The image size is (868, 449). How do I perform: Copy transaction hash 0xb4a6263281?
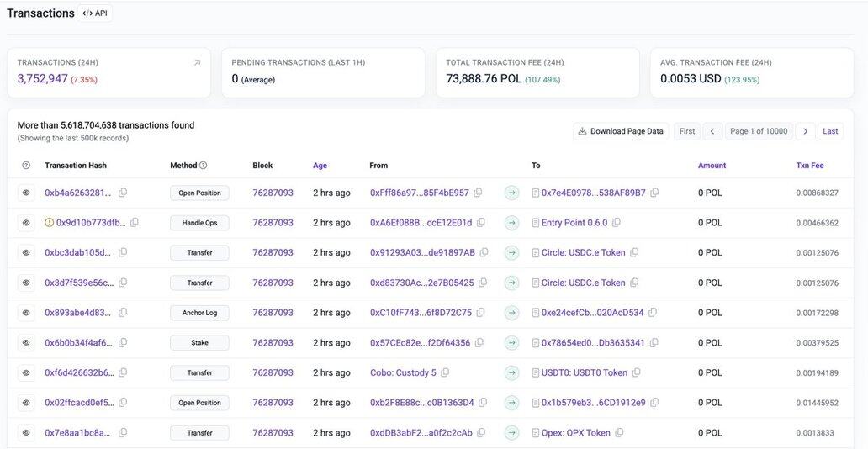point(123,193)
